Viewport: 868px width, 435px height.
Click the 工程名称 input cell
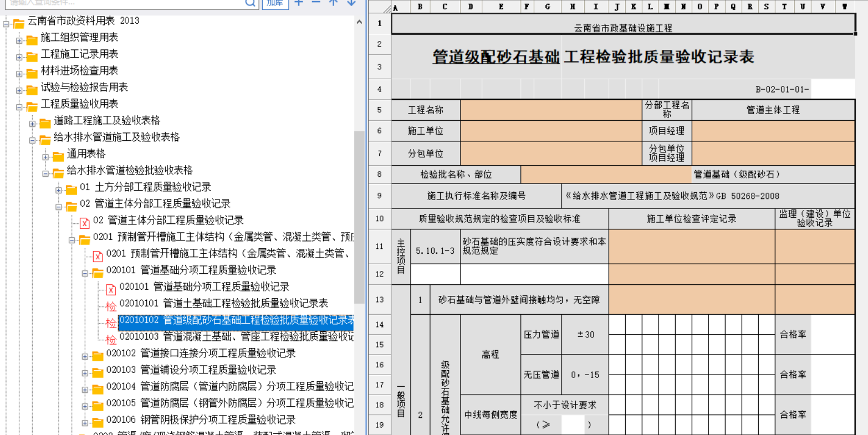coord(550,110)
